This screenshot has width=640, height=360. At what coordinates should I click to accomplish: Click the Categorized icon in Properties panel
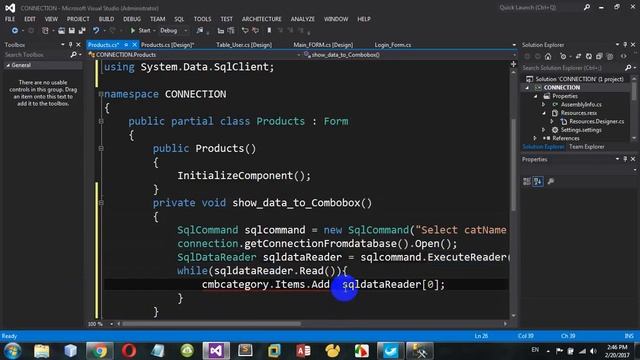[527, 181]
